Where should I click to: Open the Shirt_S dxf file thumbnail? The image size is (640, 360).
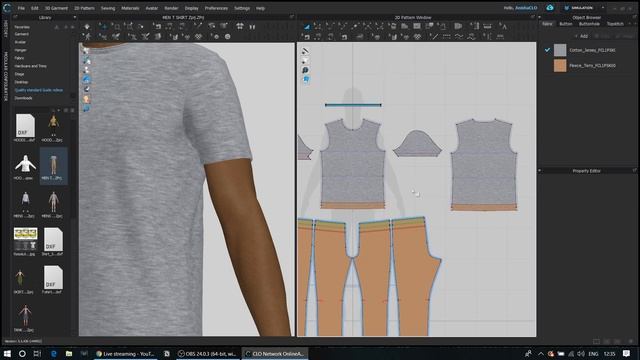53,240
